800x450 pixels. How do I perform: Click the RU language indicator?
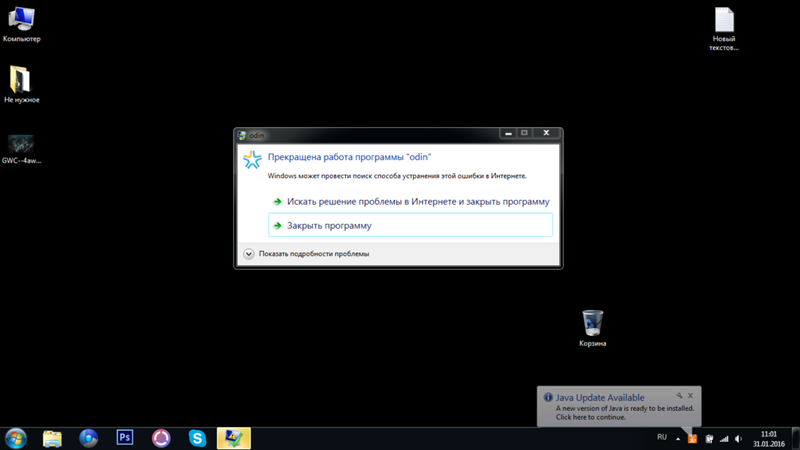coord(662,437)
